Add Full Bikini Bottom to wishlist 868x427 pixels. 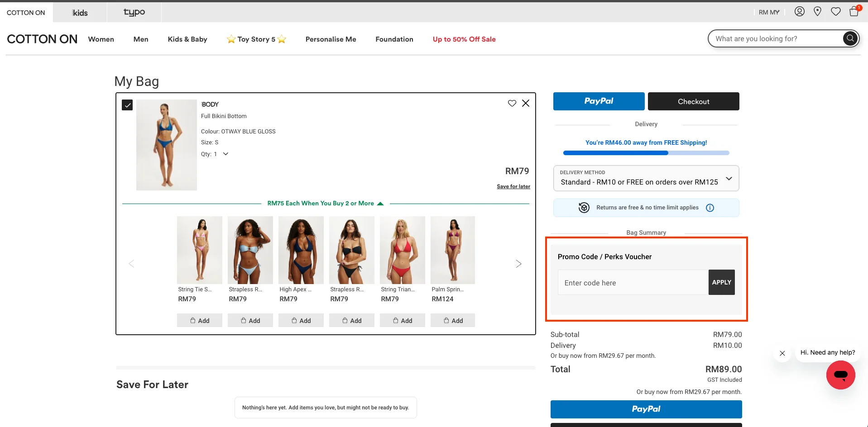[512, 103]
